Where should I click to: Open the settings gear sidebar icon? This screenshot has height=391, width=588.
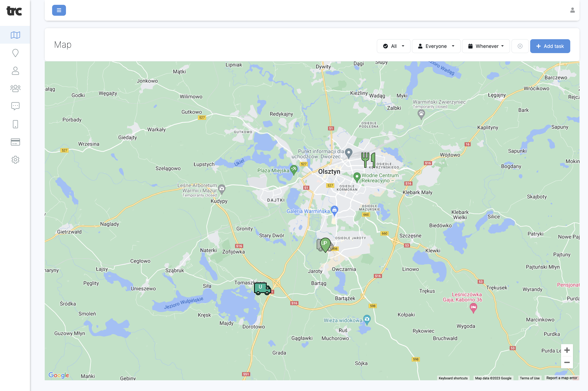point(15,160)
